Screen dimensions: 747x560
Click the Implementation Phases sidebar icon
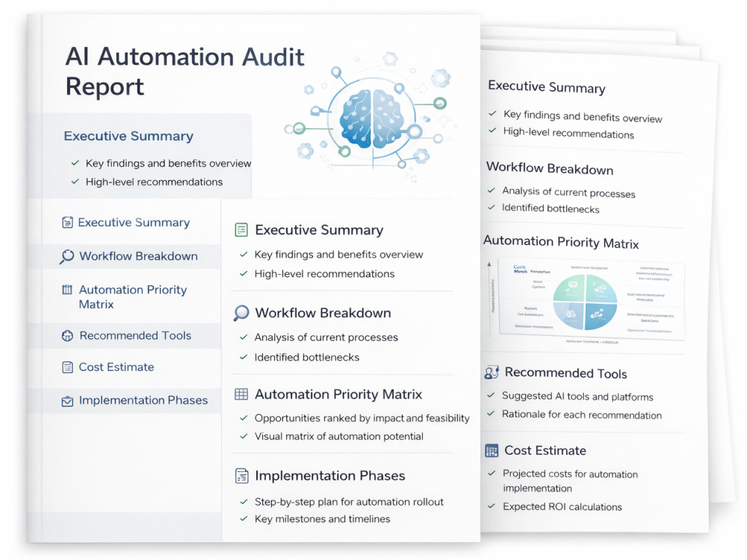click(x=67, y=401)
